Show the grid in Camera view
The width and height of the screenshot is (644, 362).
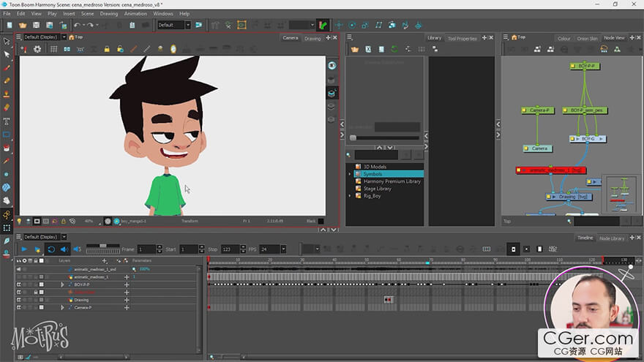point(53,49)
